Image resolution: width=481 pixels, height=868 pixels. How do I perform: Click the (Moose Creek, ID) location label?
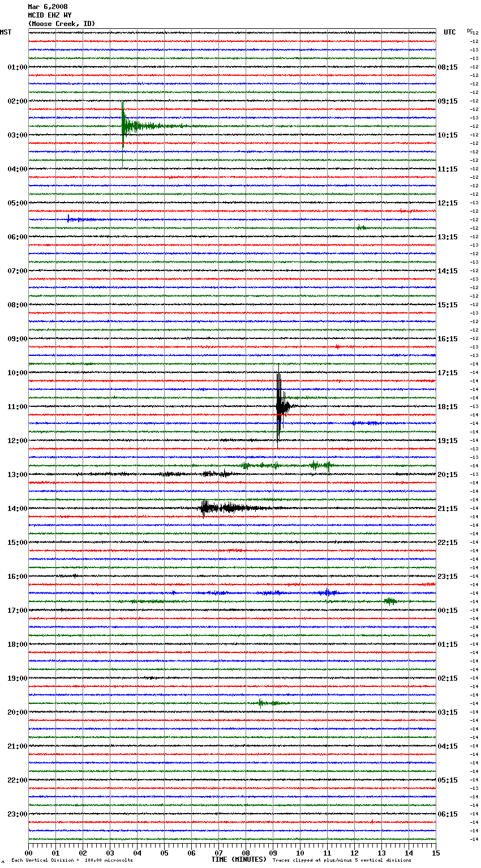click(62, 24)
